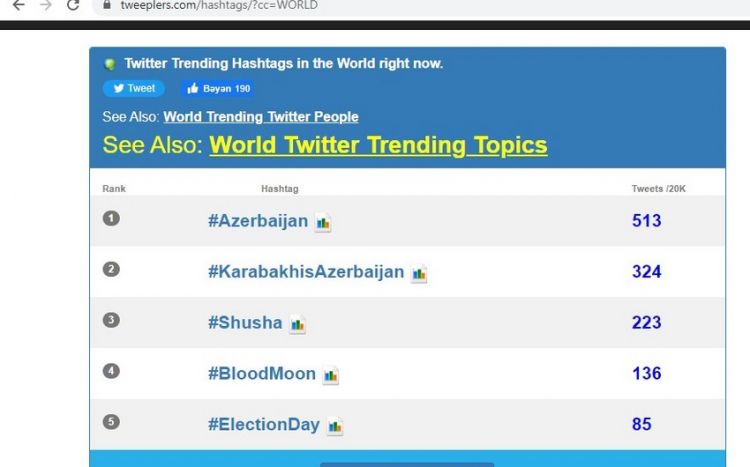Image resolution: width=750 pixels, height=467 pixels.
Task: Click the chart icon beside #ElectionDay
Action: 335,427
